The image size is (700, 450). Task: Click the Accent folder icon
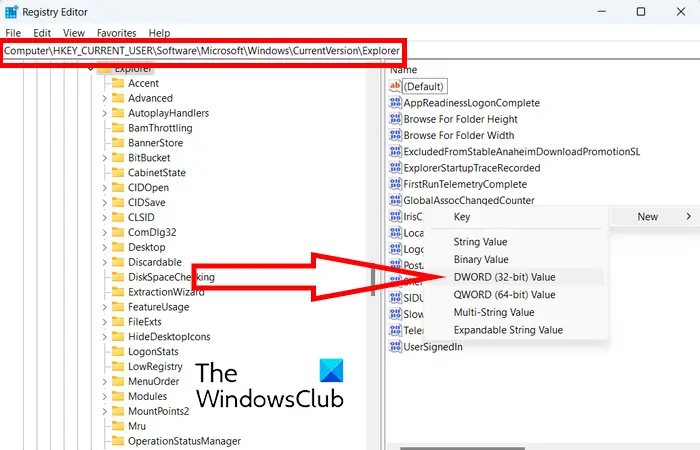point(118,83)
